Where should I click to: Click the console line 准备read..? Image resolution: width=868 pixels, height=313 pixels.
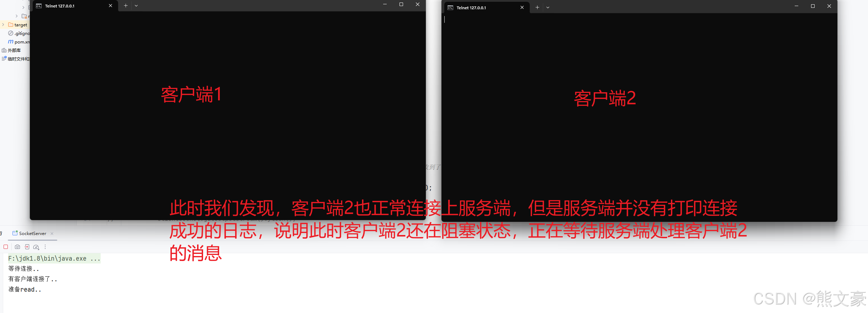point(25,289)
